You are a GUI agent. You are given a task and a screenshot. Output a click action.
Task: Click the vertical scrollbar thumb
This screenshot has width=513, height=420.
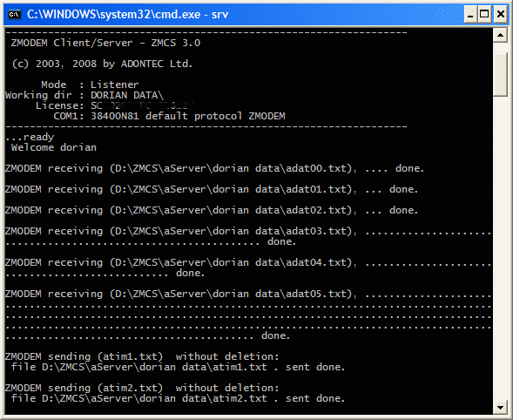click(x=500, y=75)
